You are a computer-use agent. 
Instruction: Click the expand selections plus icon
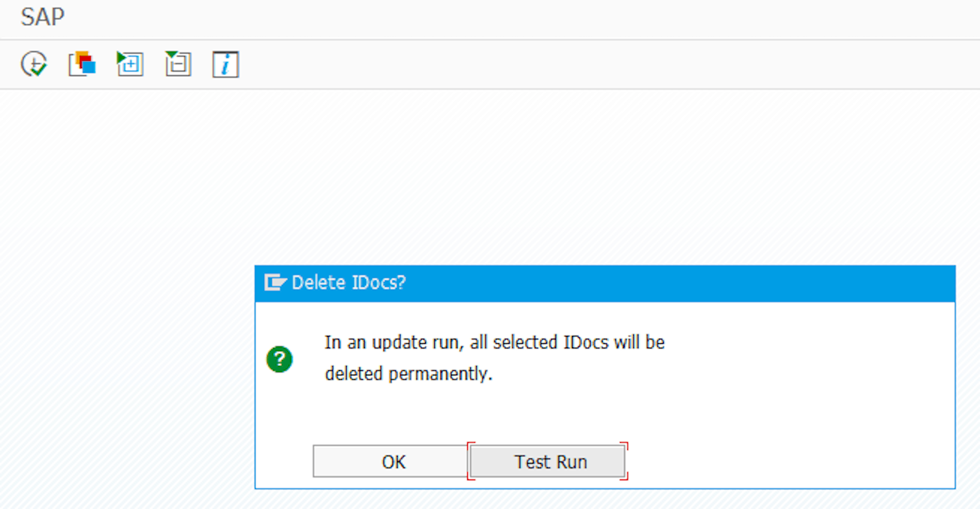(x=130, y=65)
